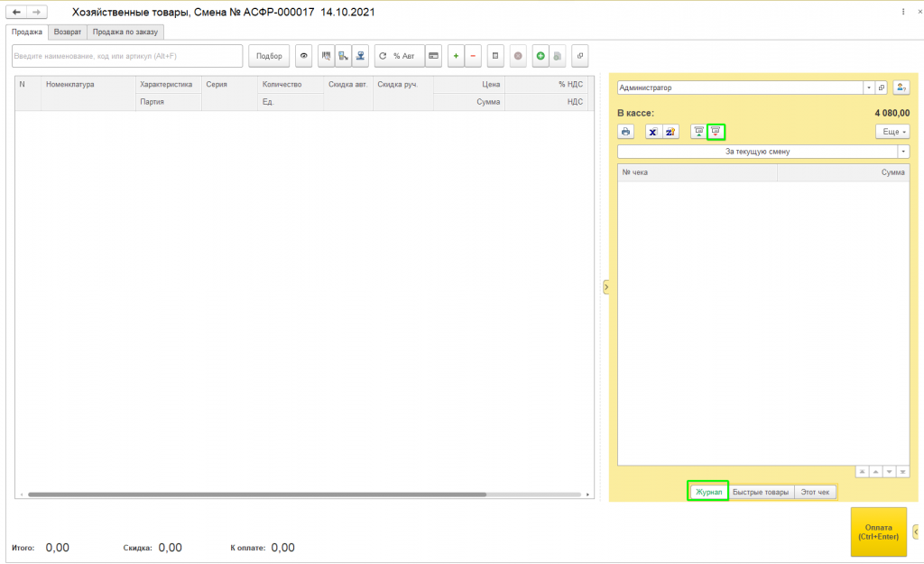
Task: Select the Журнал tab
Action: (708, 492)
